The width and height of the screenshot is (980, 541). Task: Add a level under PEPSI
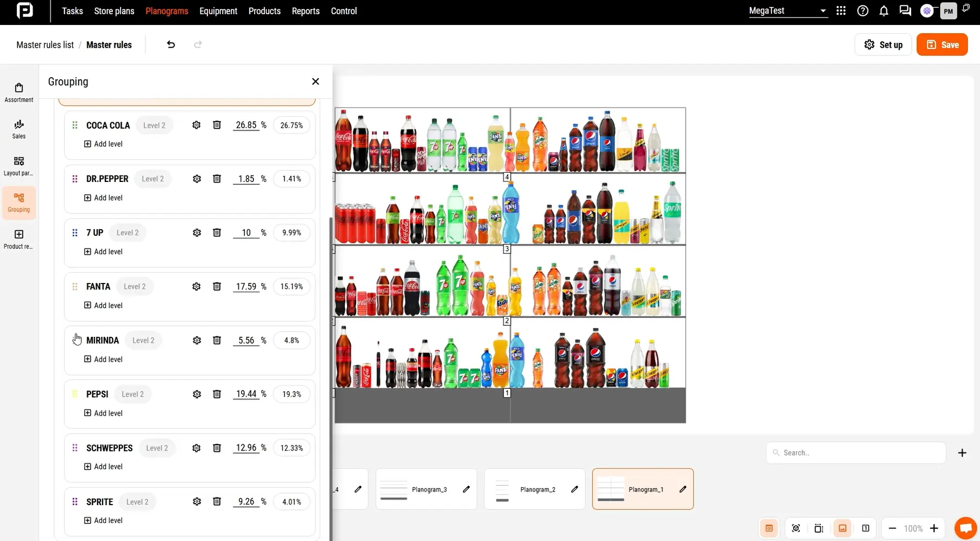103,413
